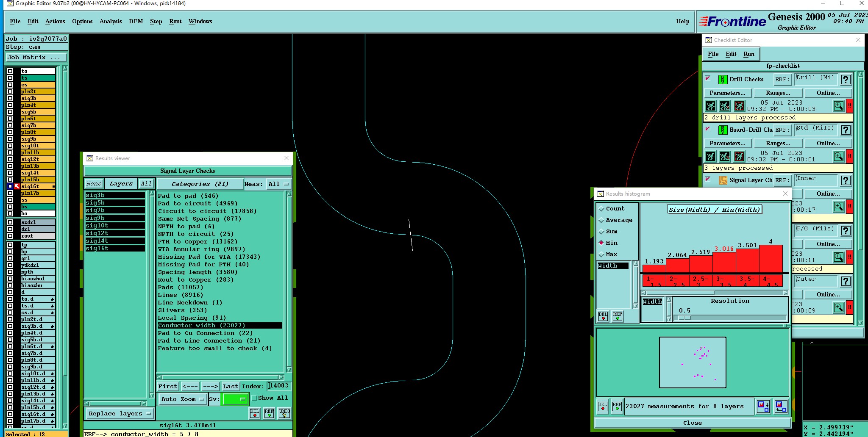The image size is (868, 437).
Task: Select Max option in histogram
Action: click(x=608, y=254)
